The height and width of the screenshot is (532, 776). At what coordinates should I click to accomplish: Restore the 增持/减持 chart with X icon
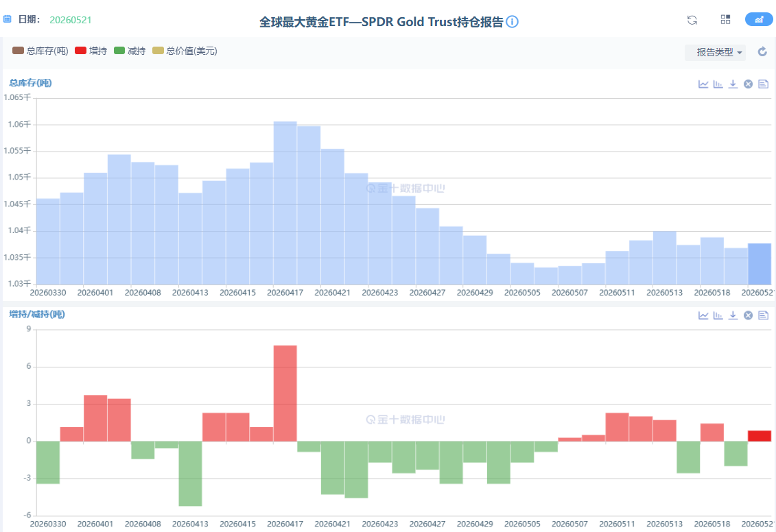click(x=749, y=315)
